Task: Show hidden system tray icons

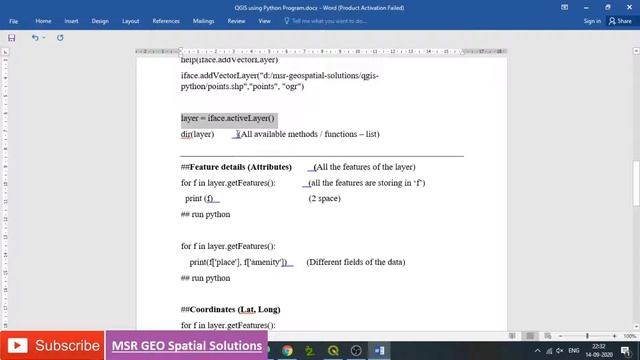Action: point(538,351)
